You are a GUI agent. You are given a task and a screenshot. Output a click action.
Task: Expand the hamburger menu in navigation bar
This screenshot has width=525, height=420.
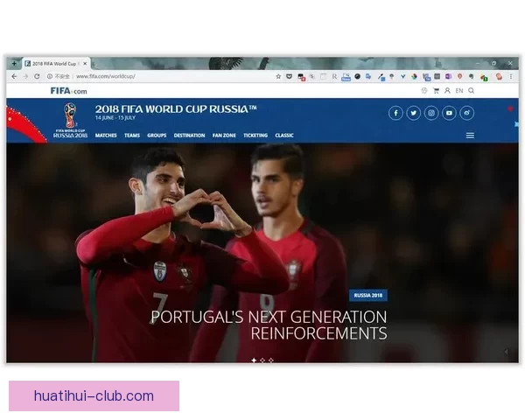470,136
